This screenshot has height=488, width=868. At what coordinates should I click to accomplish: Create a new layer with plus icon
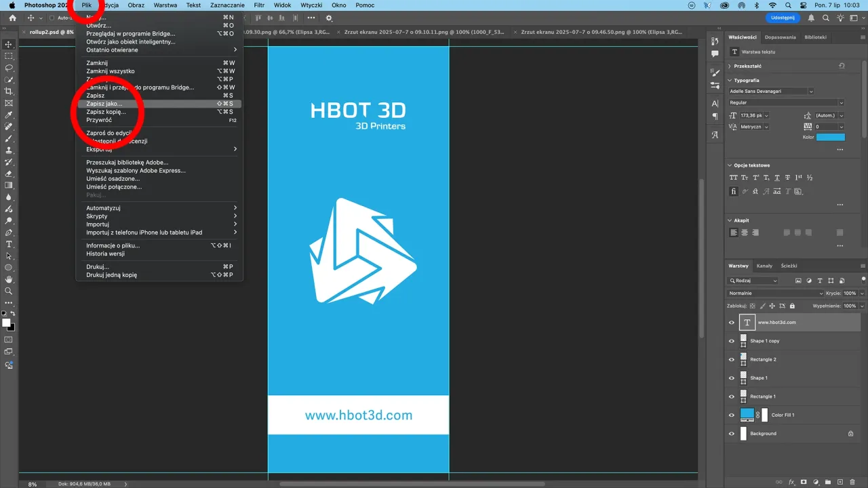click(x=841, y=482)
